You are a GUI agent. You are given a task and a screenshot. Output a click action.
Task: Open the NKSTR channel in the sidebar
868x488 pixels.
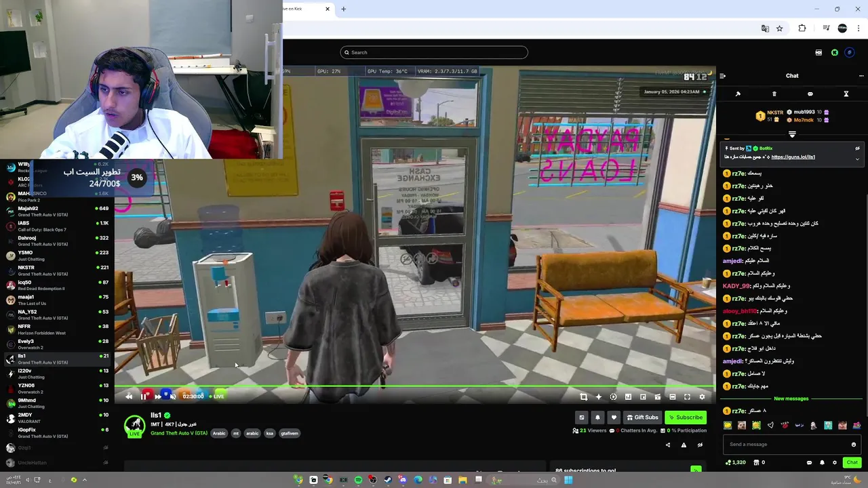(57, 270)
